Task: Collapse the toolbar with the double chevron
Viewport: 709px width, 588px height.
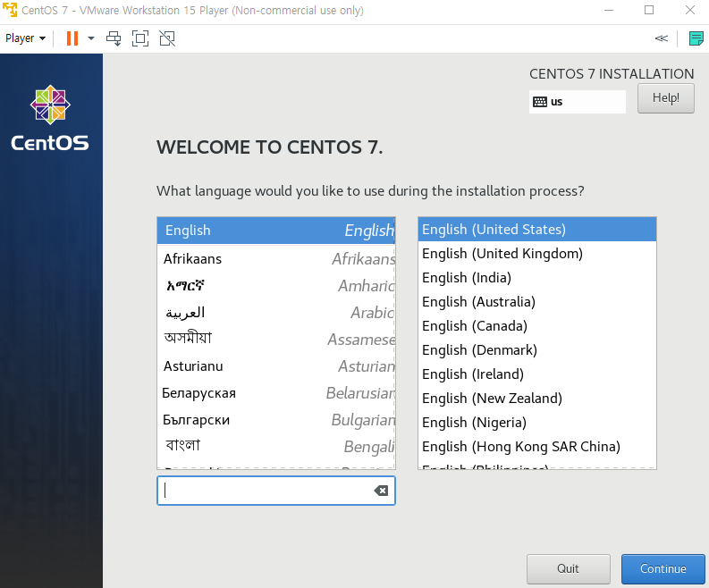Action: point(661,38)
